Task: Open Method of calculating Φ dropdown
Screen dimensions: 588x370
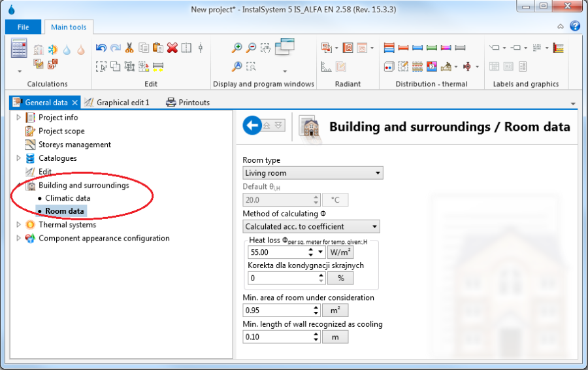Action: point(311,227)
